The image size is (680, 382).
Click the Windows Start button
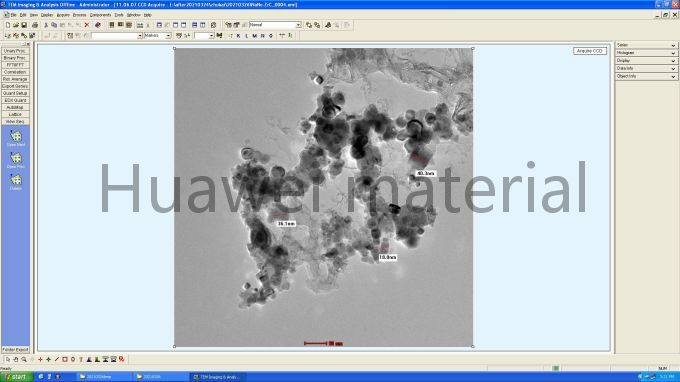click(x=16, y=377)
